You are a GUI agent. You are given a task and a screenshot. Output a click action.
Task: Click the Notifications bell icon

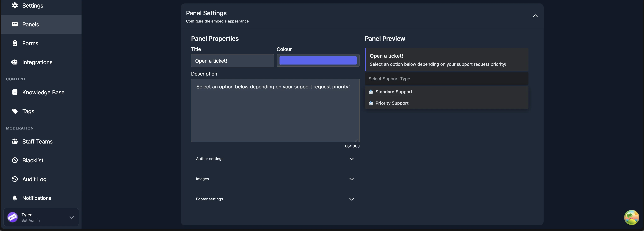[x=15, y=198]
